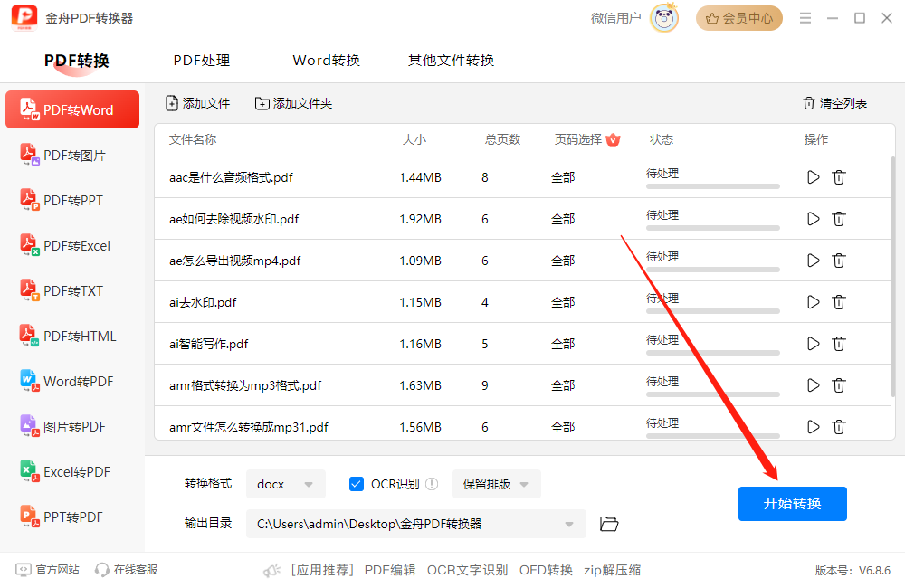
Task: Start converting aac是什么音频格式.pdf via play icon
Action: (x=813, y=177)
